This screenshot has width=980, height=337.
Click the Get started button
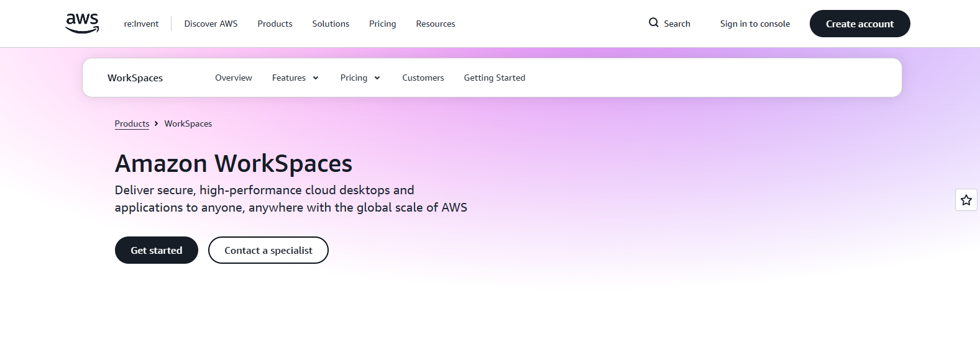coord(157,250)
